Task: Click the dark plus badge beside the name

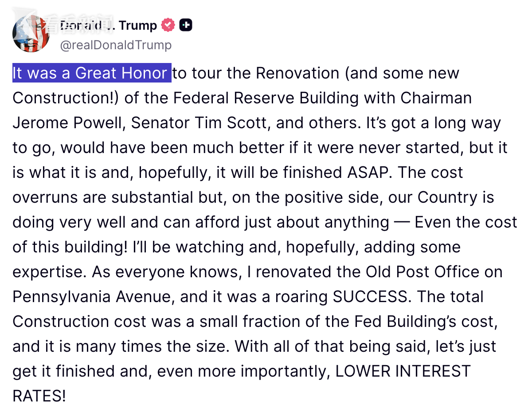Action: tap(186, 25)
